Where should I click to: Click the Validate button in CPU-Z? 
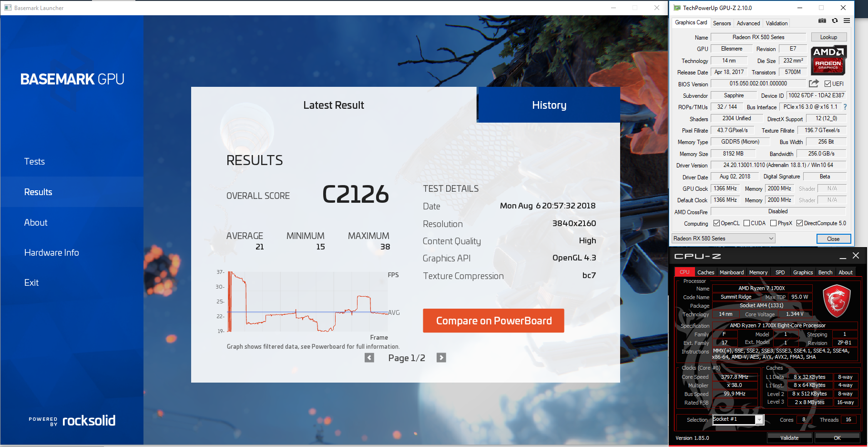pyautogui.click(x=789, y=437)
